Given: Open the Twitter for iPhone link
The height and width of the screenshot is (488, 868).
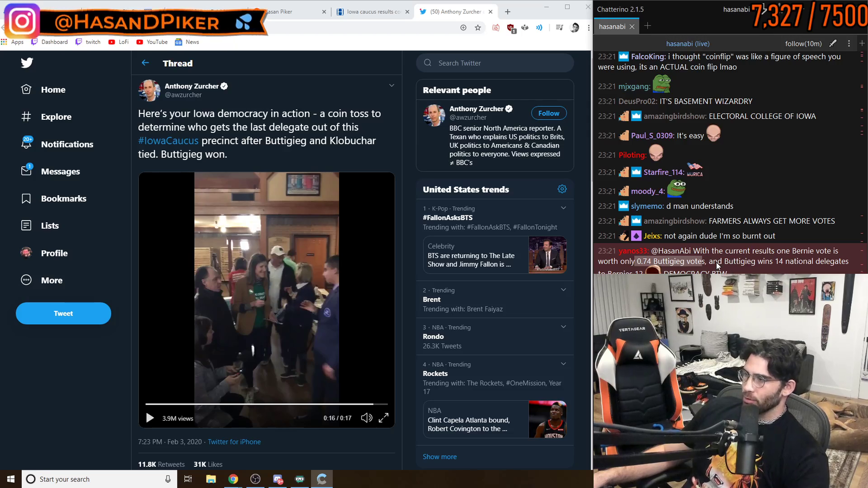Looking at the screenshot, I should pyautogui.click(x=234, y=442).
